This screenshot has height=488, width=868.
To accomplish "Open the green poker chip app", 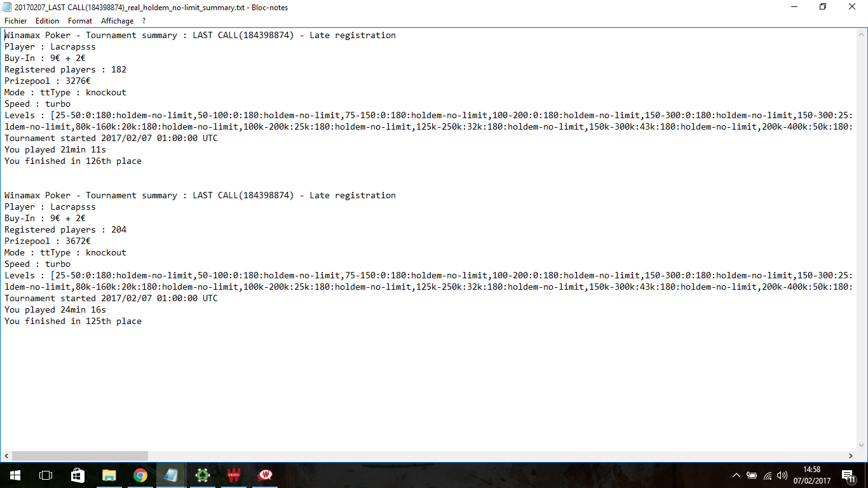I will coord(202,475).
